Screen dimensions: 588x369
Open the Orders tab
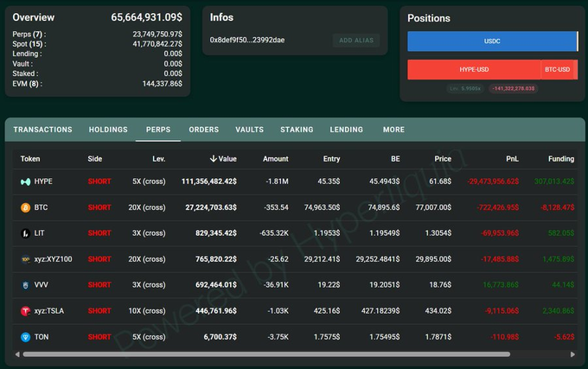pyautogui.click(x=203, y=130)
